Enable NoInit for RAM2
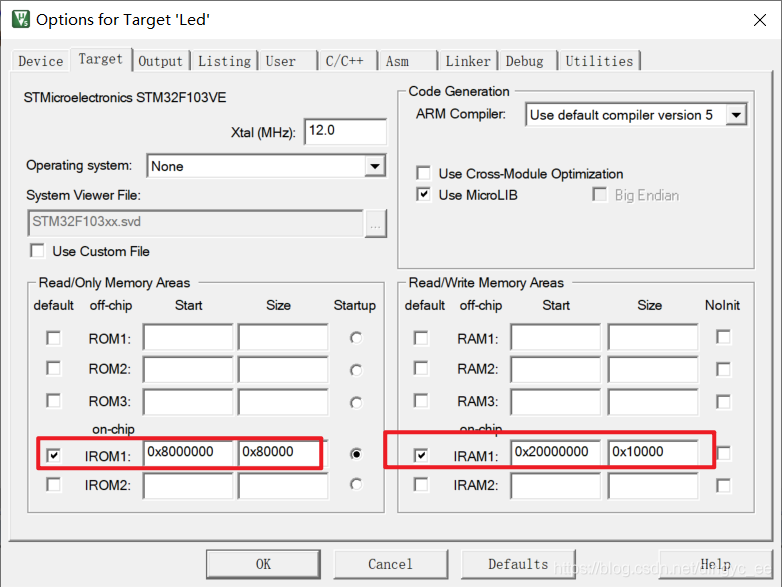Screen dimensions: 782x587 (723, 370)
